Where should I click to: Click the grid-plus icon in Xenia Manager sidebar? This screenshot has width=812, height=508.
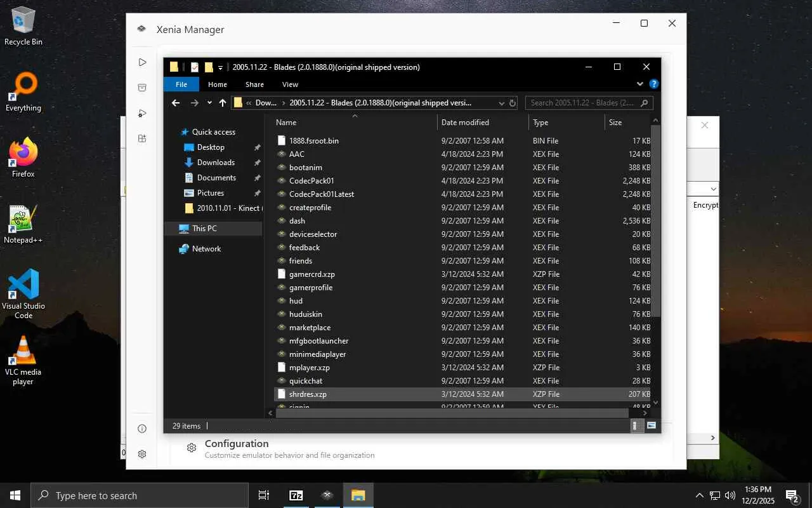pos(142,138)
